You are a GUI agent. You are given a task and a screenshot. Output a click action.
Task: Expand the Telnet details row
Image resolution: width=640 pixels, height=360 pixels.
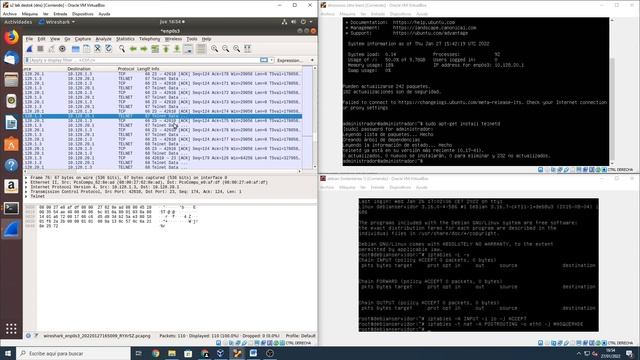[26, 196]
